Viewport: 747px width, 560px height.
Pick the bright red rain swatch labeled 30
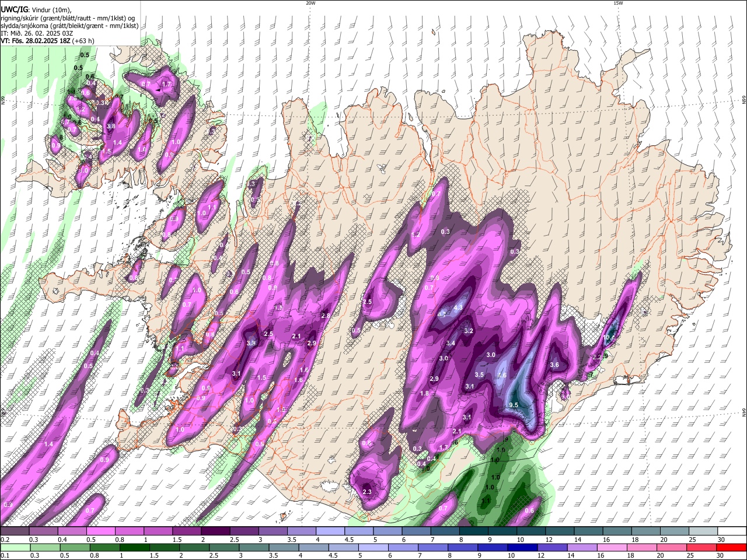tap(732, 547)
